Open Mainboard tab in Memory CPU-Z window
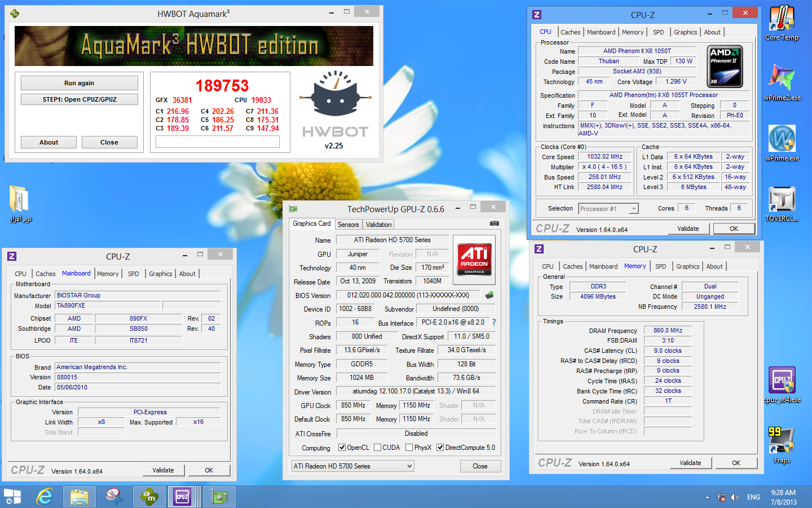This screenshot has width=812, height=508. tap(603, 266)
